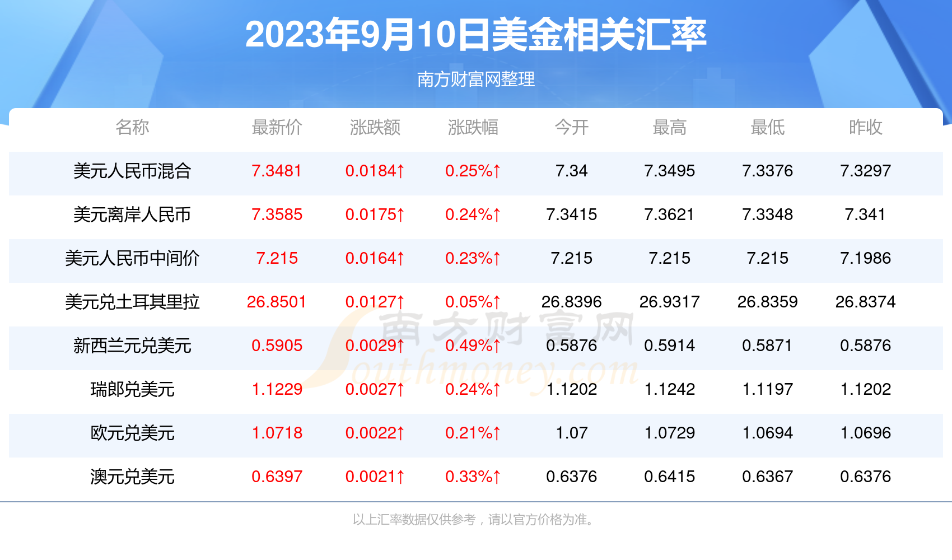The height and width of the screenshot is (560, 952).
Task: Click change amount 0.0029↑
Action: (x=375, y=346)
